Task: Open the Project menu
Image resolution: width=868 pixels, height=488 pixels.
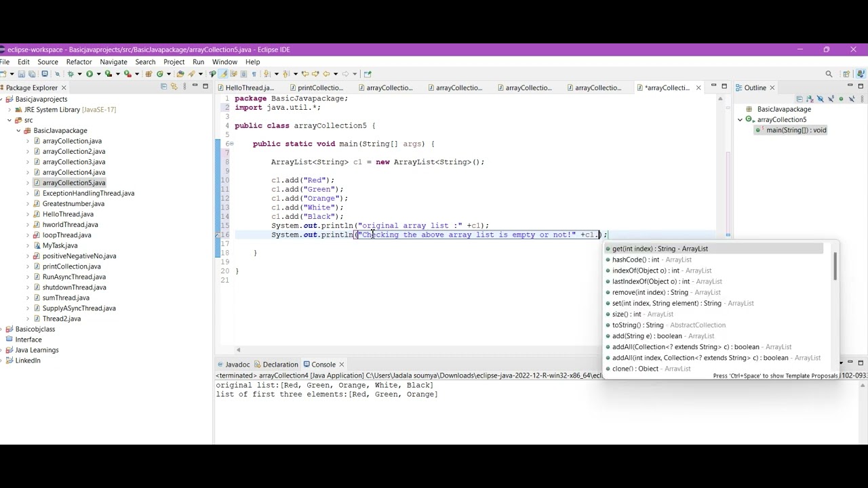Action: tap(174, 62)
